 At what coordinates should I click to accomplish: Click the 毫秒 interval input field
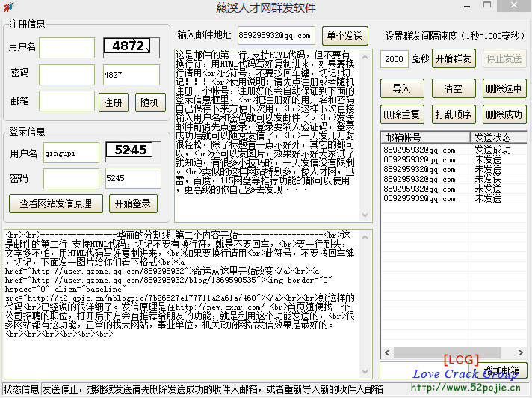tap(395, 59)
